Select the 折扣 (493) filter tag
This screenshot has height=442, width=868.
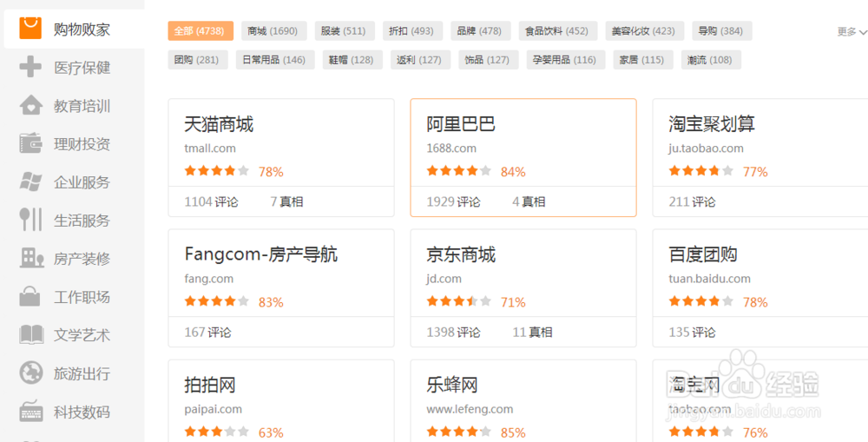pos(412,31)
